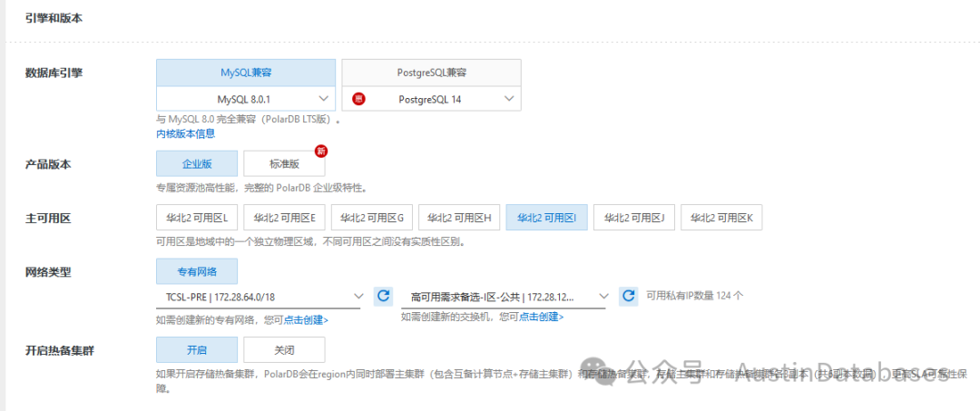
Task: Click the 专属资源池高性能 description text
Action: (x=260, y=188)
